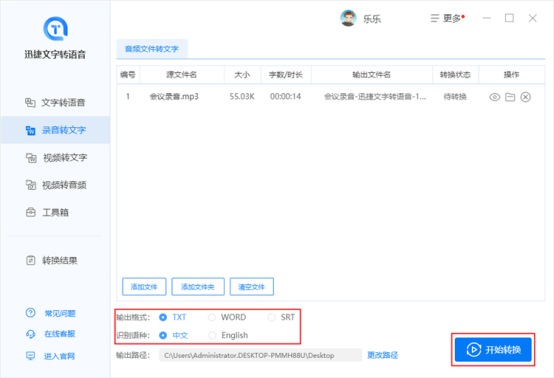Choose 中文 recognition language
The width and height of the screenshot is (554, 378).
click(x=173, y=335)
